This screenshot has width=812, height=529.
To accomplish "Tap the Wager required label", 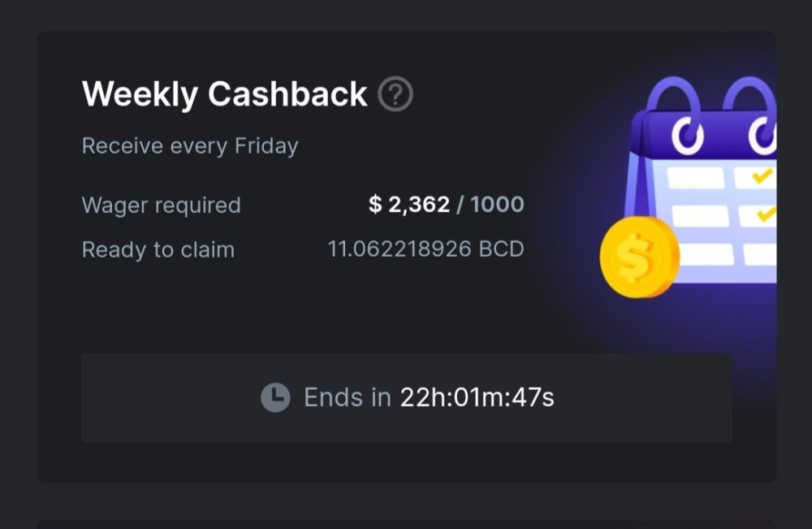I will click(x=161, y=205).
